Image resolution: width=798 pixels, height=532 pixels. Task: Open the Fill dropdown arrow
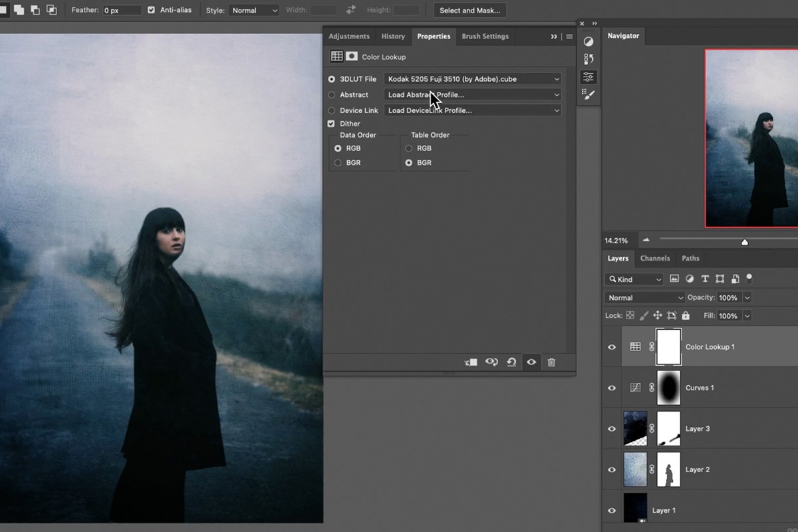(747, 316)
